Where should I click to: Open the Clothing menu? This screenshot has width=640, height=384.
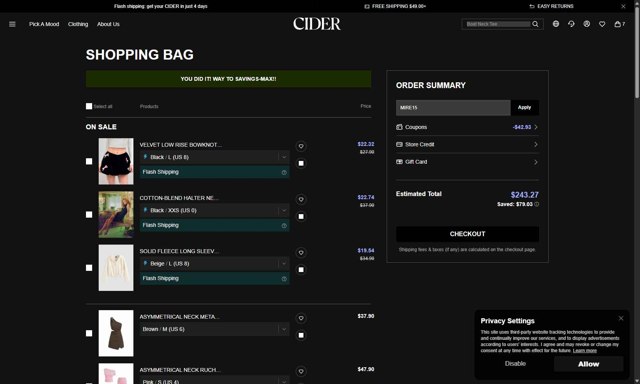[x=78, y=24]
